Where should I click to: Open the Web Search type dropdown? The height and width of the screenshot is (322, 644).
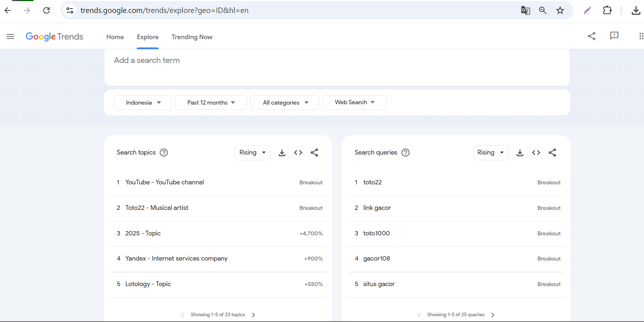354,102
